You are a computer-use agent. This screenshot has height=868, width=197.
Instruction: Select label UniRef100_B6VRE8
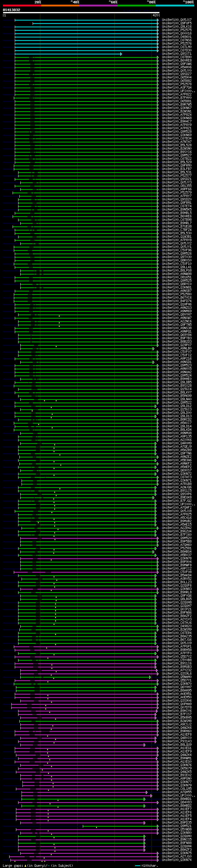pos(176,60)
